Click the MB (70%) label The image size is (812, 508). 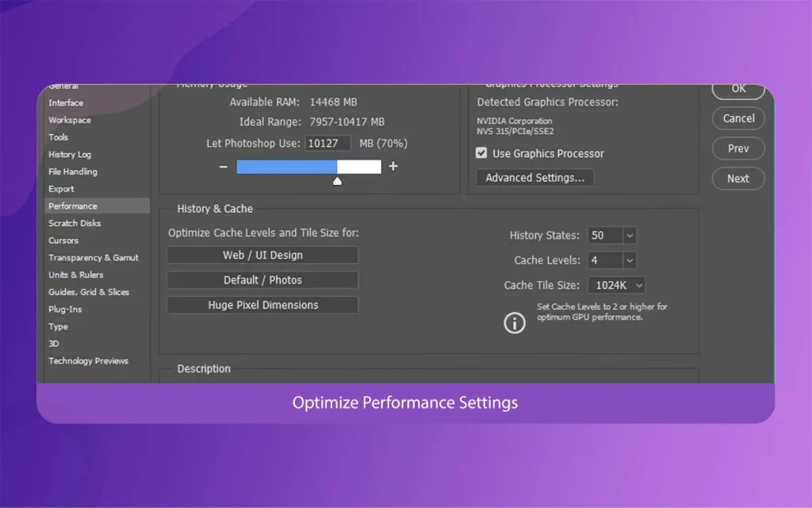[x=383, y=143]
